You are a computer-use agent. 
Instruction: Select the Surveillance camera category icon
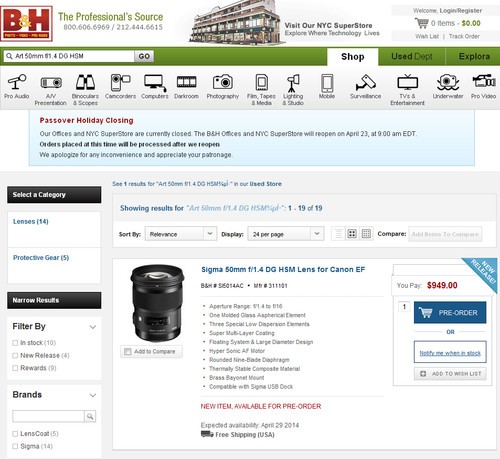point(365,82)
